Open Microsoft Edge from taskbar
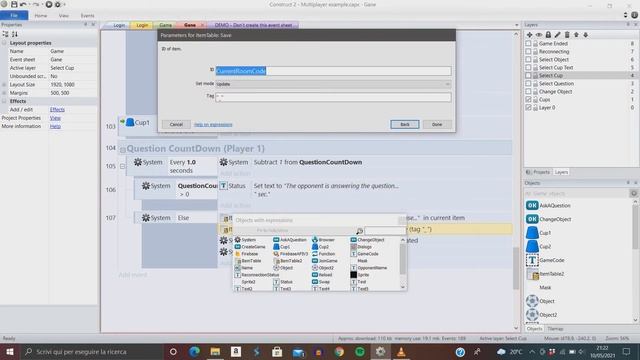The width and height of the screenshot is (640, 360). (194, 352)
